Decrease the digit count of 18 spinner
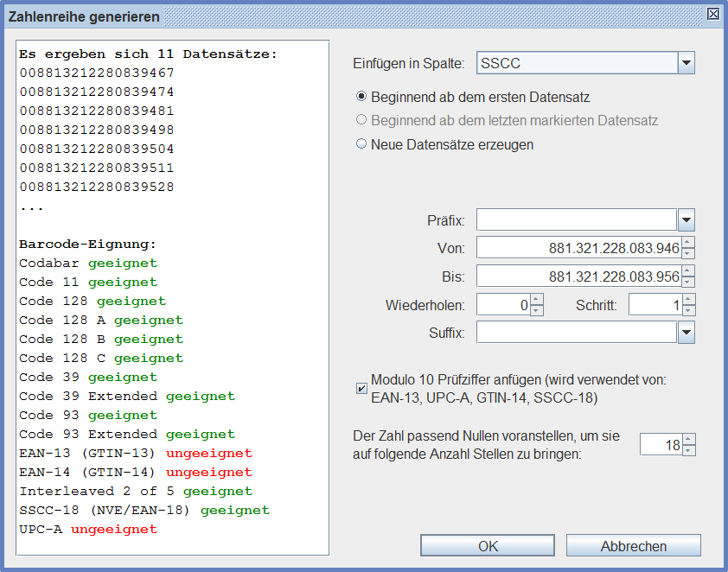 click(x=688, y=450)
